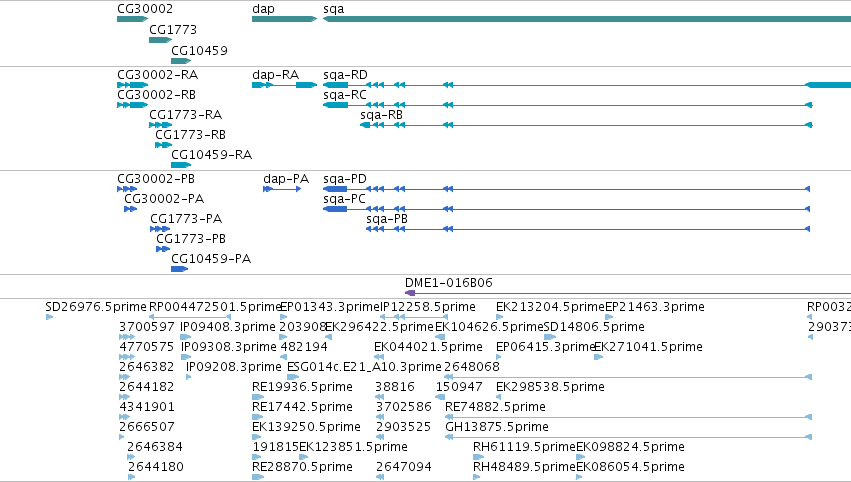Click EK044021.5prime label
851x482 pixels.
428,347
